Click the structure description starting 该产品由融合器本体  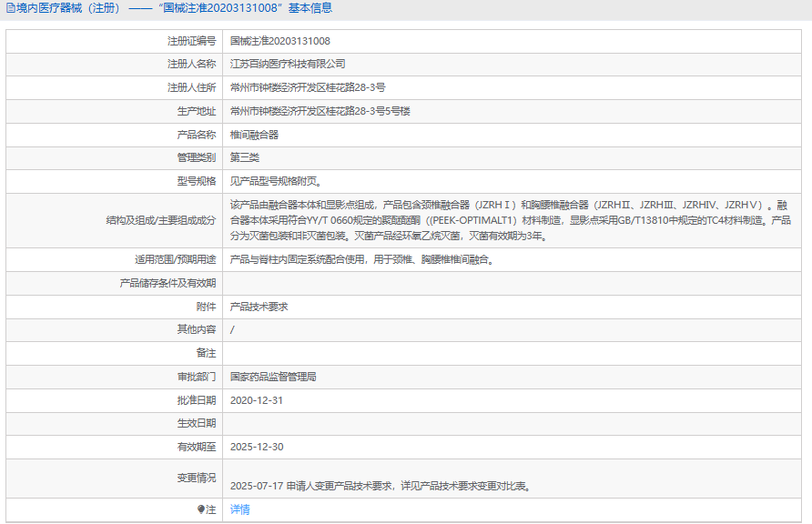tap(511, 220)
